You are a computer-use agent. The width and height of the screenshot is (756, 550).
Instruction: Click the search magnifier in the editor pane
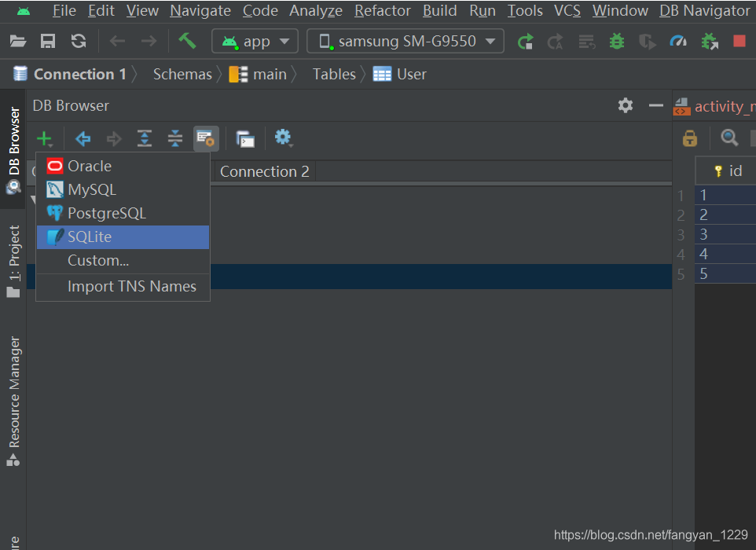[x=728, y=137]
